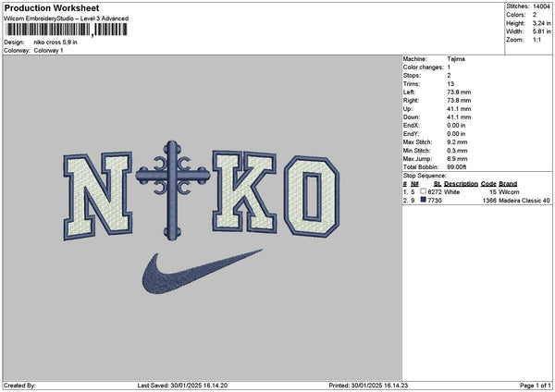Screen dimensions: 555x392
Task: Click the barcode under the worksheet title
Action: pyautogui.click(x=67, y=30)
